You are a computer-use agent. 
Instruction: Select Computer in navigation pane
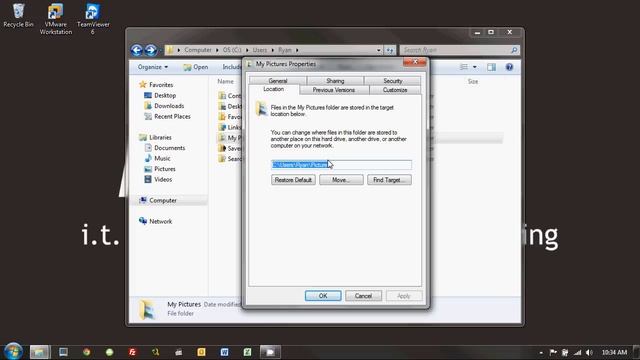[162, 200]
